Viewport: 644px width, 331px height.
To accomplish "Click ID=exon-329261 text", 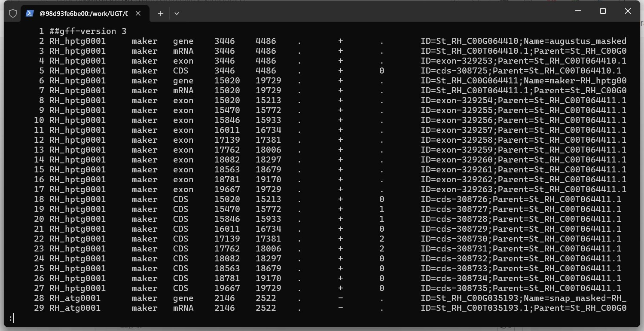I will pyautogui.click(x=457, y=169).
